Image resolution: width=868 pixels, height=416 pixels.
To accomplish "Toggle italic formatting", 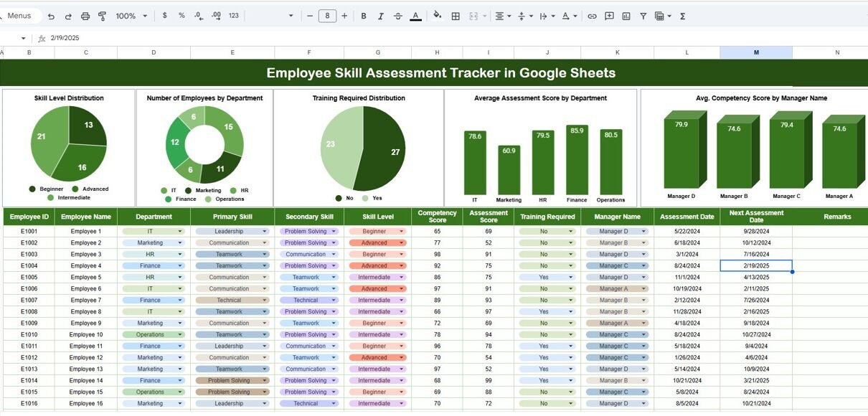I will click(x=381, y=16).
